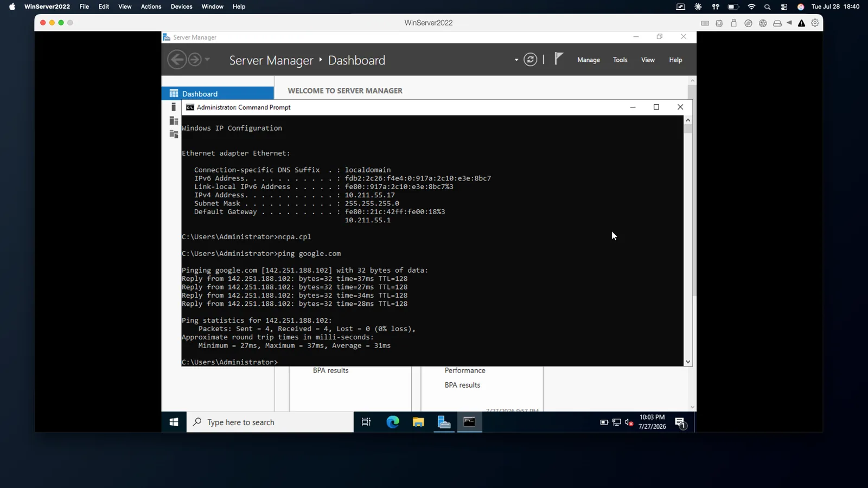
Task: Open Parallels hard disk icon
Action: coord(777,23)
